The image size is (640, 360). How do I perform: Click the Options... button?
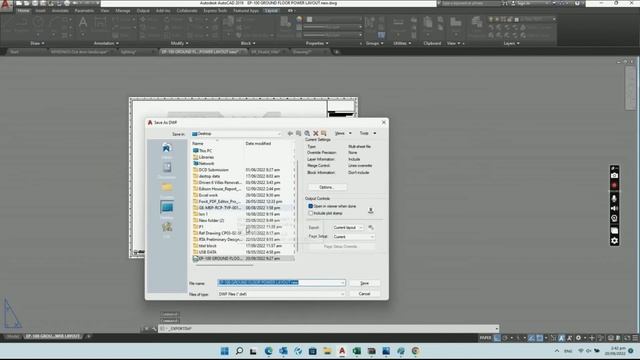click(x=327, y=187)
